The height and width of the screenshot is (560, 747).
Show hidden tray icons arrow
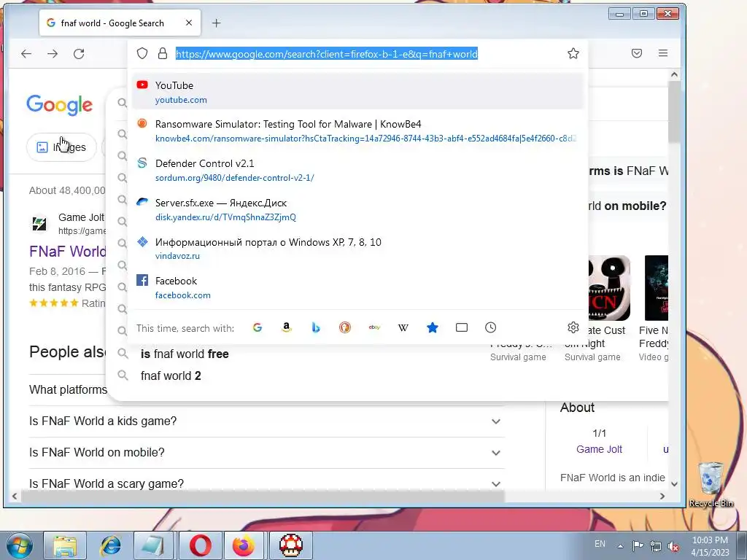point(620,546)
